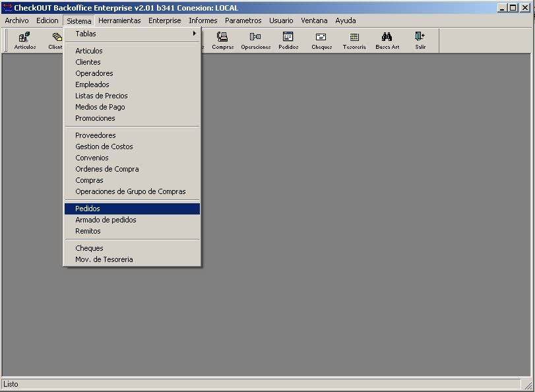This screenshot has width=535, height=392.
Task: Open the Ventana menu
Action: (314, 20)
